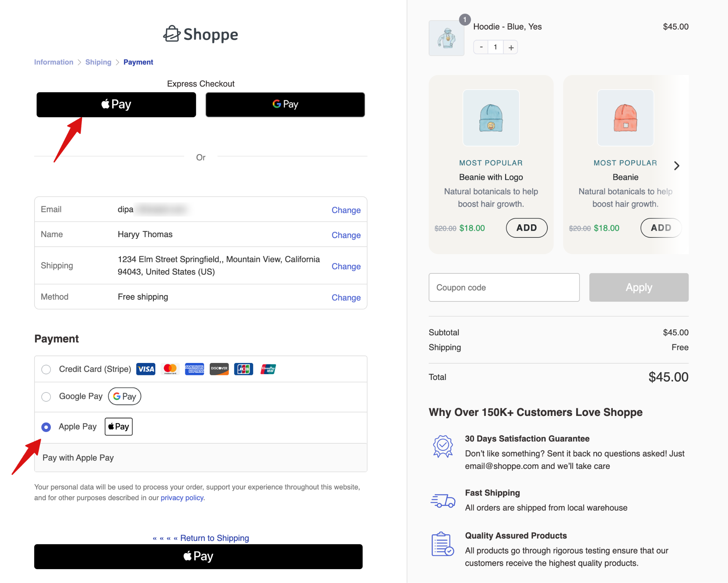Image resolution: width=728 pixels, height=583 pixels.
Task: Click the 'Fast Shipping' heading
Action: tap(492, 493)
